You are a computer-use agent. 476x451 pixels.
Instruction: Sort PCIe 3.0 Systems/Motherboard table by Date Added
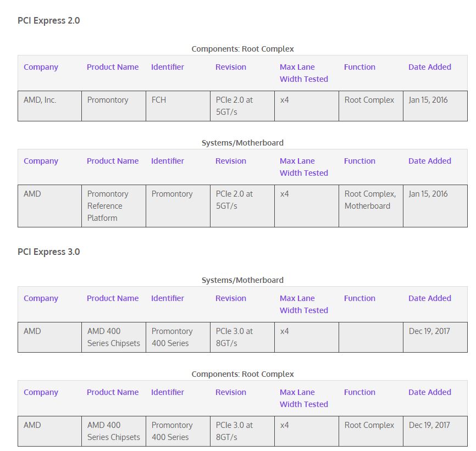point(429,298)
